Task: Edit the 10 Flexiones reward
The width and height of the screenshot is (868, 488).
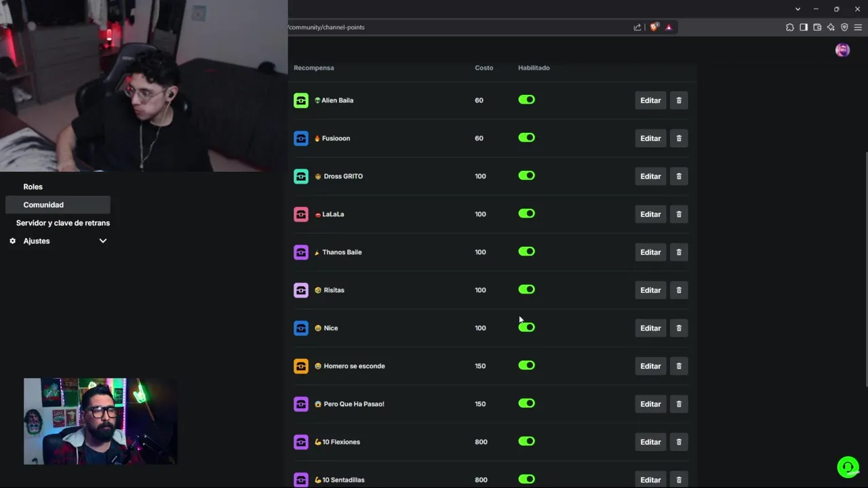Action: click(x=650, y=442)
